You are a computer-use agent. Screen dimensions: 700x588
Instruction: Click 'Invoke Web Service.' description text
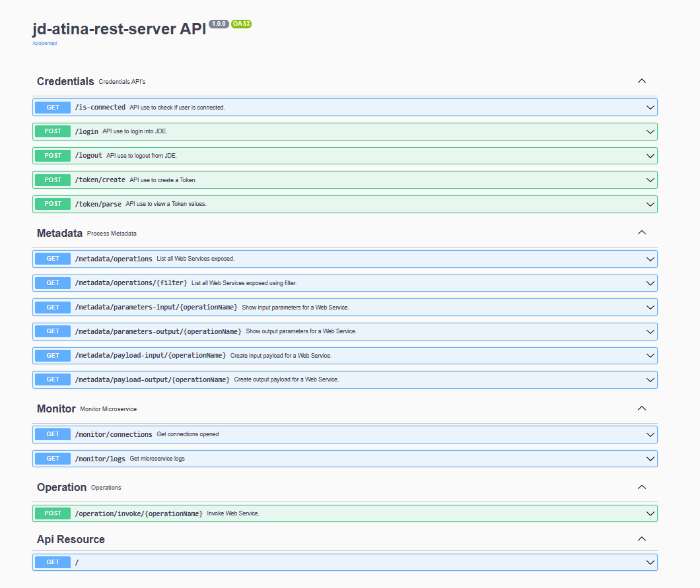point(233,513)
